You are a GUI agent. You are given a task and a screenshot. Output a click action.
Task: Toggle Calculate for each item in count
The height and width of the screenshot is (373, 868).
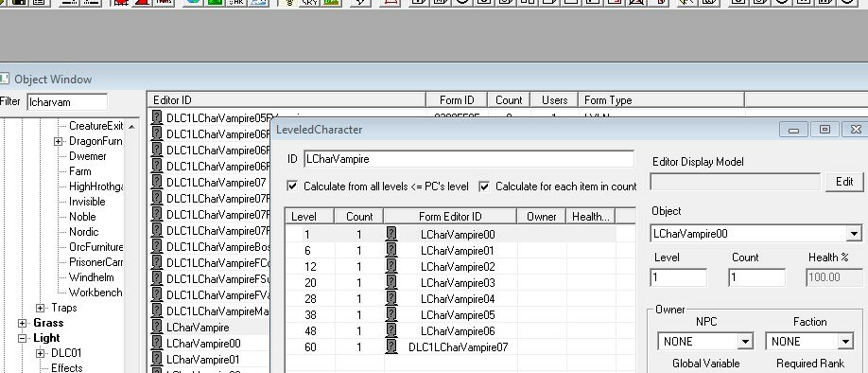coord(484,186)
